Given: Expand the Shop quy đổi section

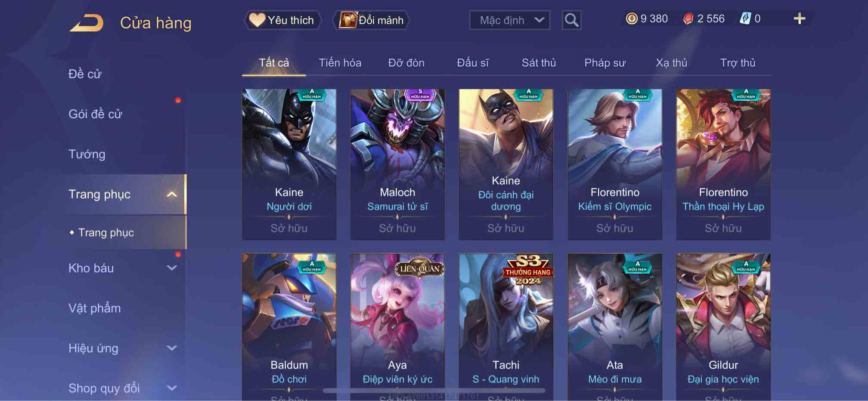Looking at the screenshot, I should pyautogui.click(x=171, y=388).
